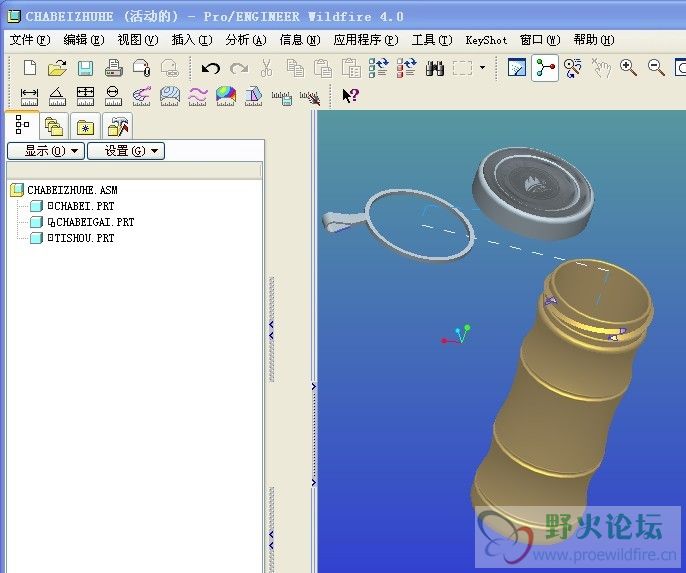
Task: Click the Distance measurement icon
Action: [29, 96]
